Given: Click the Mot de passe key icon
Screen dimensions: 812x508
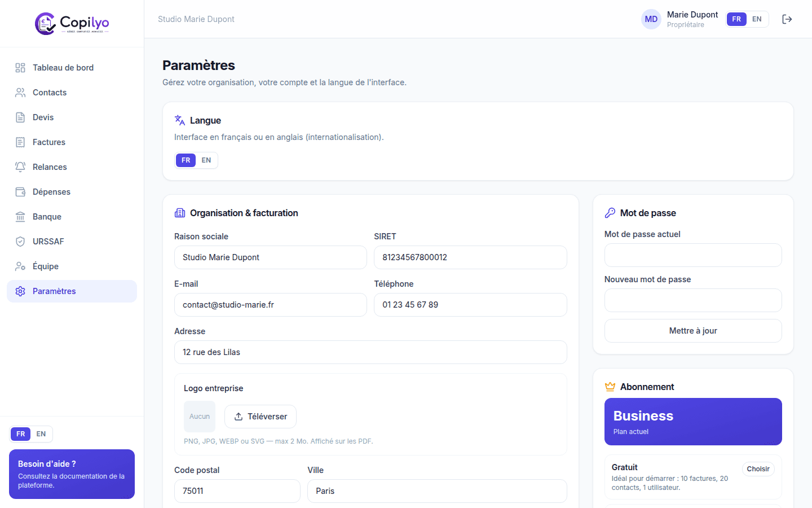Looking at the screenshot, I should [610, 213].
